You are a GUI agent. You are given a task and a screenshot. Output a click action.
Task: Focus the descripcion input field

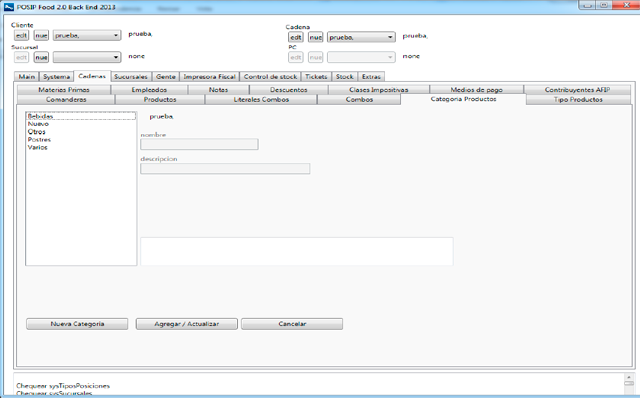(x=225, y=168)
